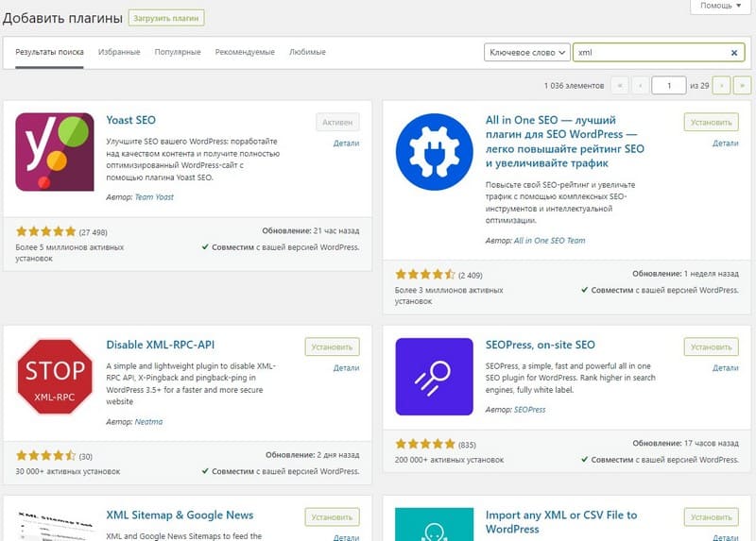This screenshot has height=541, width=756.
Task: Install the All in One SEO plugin
Action: 712,123
